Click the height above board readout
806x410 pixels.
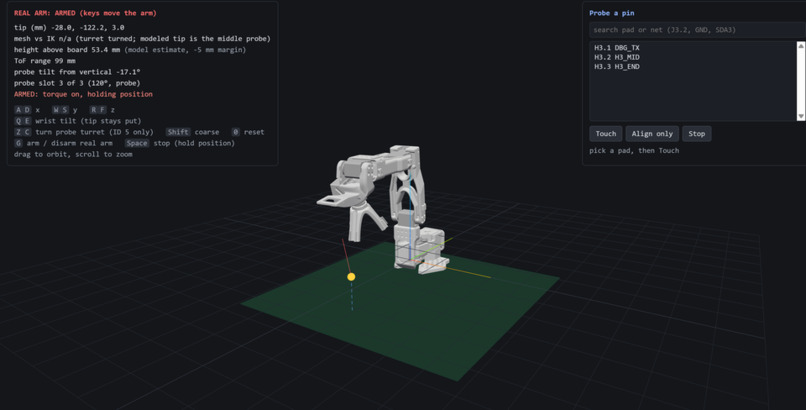[130, 50]
